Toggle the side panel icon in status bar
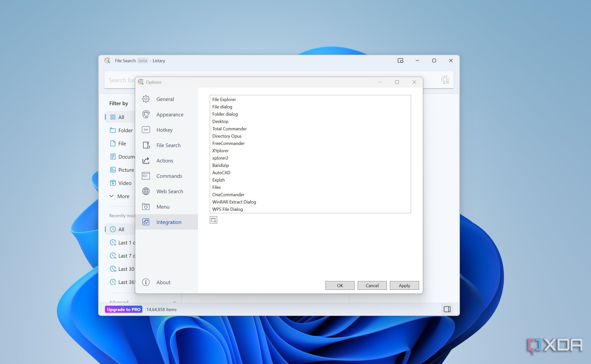Image resolution: width=591 pixels, height=364 pixels. pos(447,309)
